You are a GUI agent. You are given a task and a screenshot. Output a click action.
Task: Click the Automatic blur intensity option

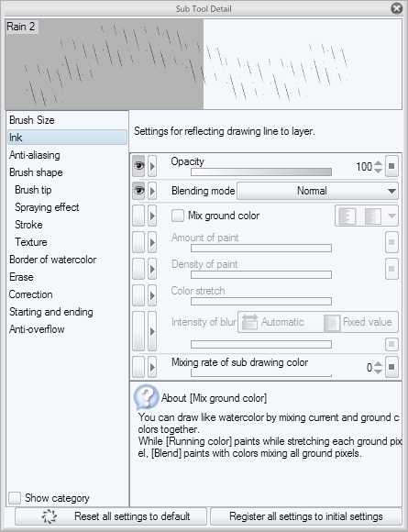pos(273,322)
